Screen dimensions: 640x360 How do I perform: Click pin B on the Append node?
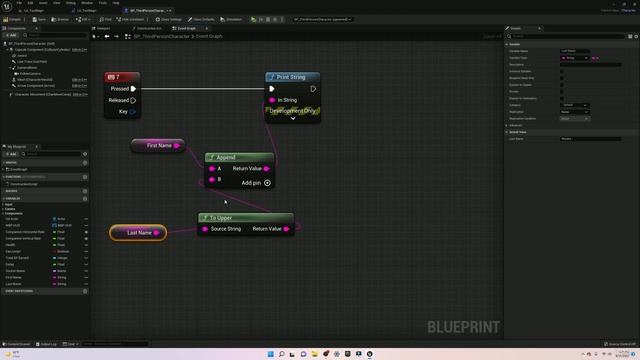[212, 179]
